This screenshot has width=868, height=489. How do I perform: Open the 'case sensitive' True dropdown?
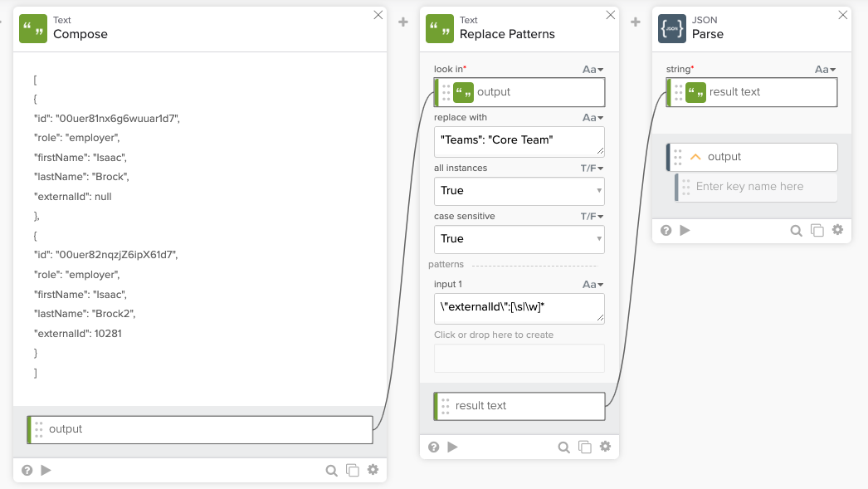click(519, 239)
